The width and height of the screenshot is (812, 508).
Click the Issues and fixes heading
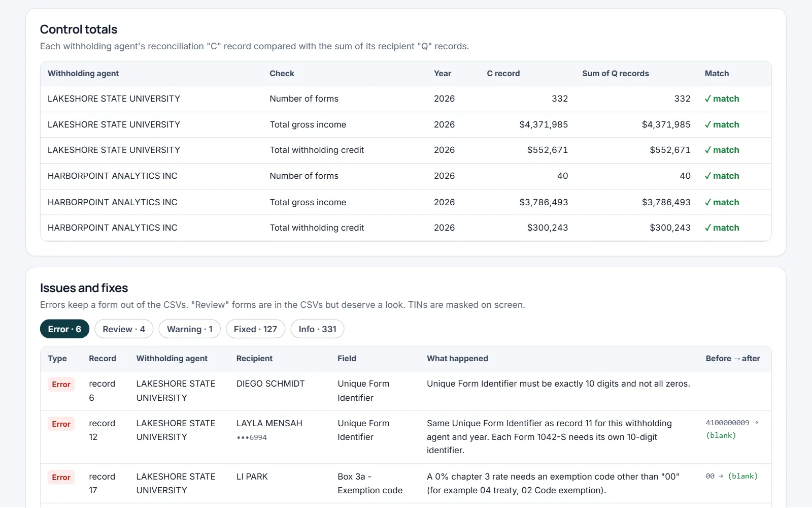(84, 288)
